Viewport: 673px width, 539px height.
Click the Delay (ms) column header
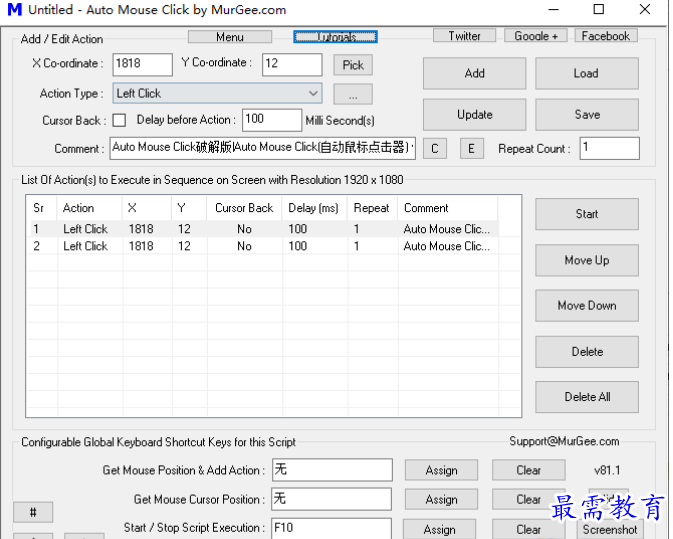[314, 208]
